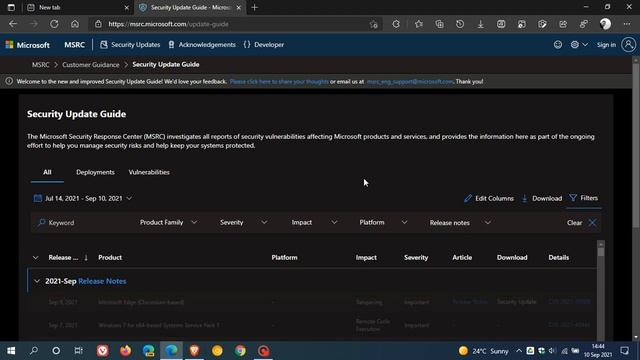Image resolution: width=640 pixels, height=360 pixels.
Task: Click the Customer Guidance breadcrumb
Action: 91,65
